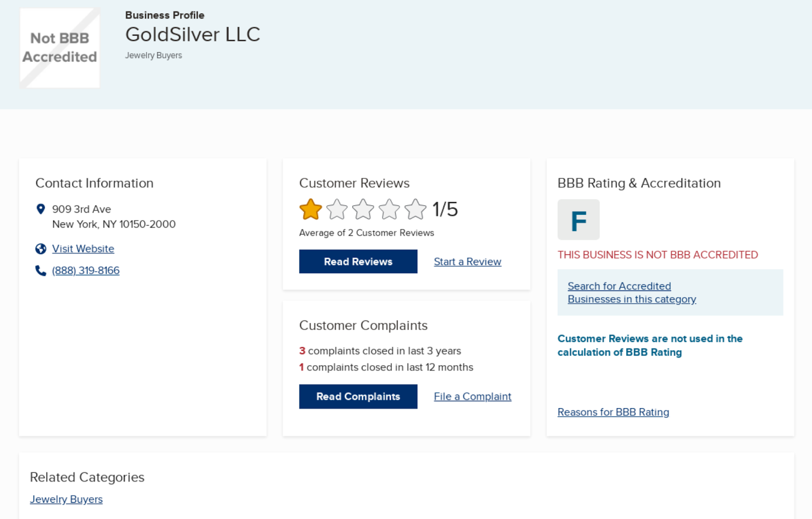This screenshot has height=519, width=812.
Task: Click the F rating badge
Action: 579,219
